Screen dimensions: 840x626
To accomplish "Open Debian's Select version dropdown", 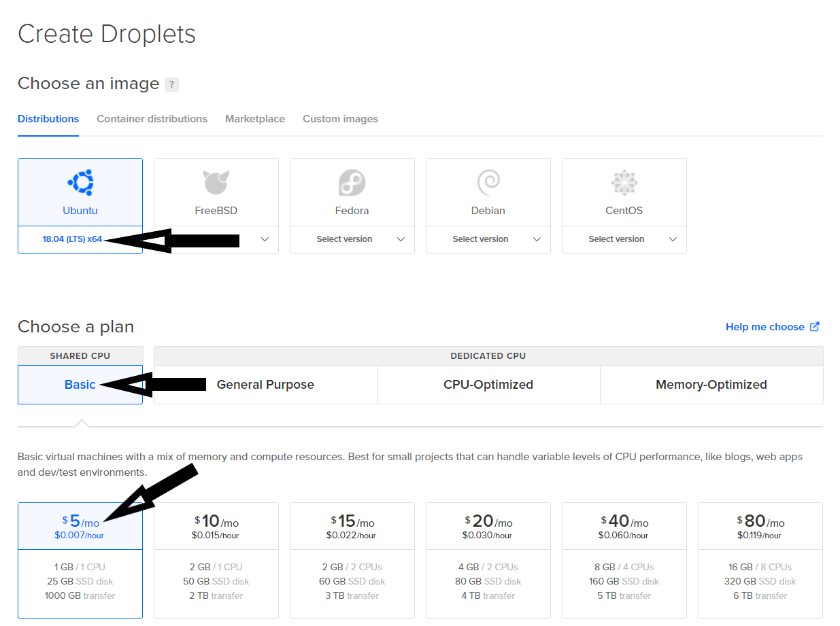I will pyautogui.click(x=488, y=239).
